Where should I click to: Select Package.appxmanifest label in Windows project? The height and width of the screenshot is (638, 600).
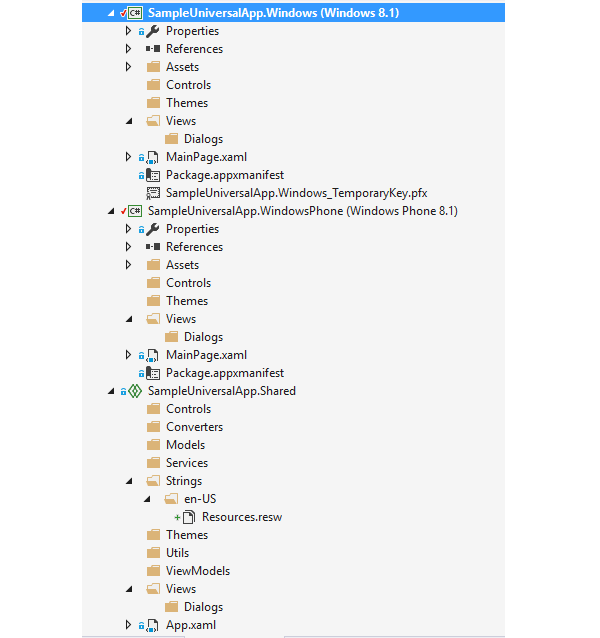click(225, 175)
